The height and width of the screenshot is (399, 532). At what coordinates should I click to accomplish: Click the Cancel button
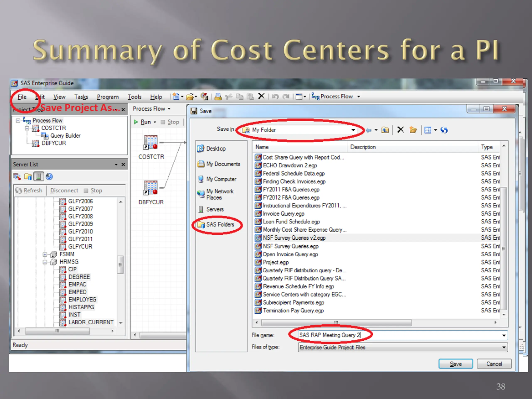pyautogui.click(x=494, y=364)
